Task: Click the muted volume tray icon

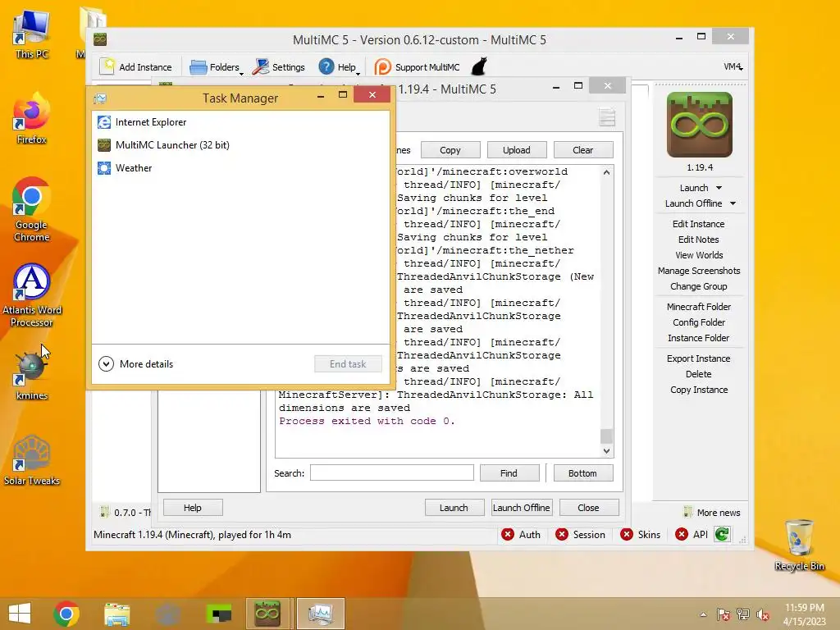Action: coord(762,614)
